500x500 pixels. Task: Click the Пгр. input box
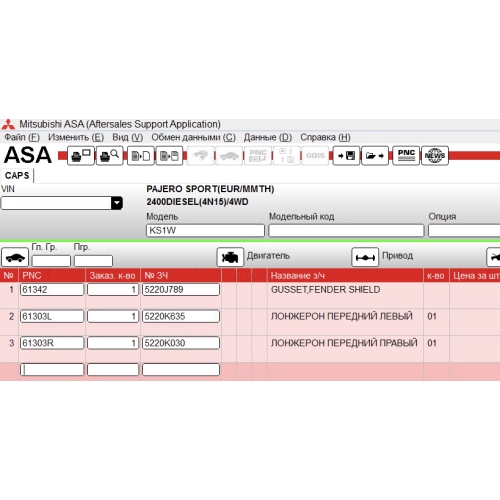click(93, 261)
